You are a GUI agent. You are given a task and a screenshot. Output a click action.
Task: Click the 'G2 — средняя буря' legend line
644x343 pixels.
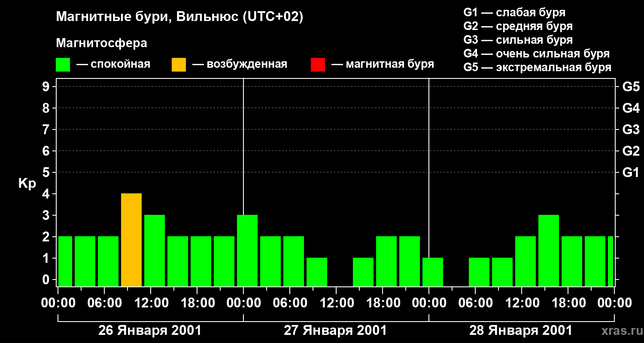tap(518, 26)
